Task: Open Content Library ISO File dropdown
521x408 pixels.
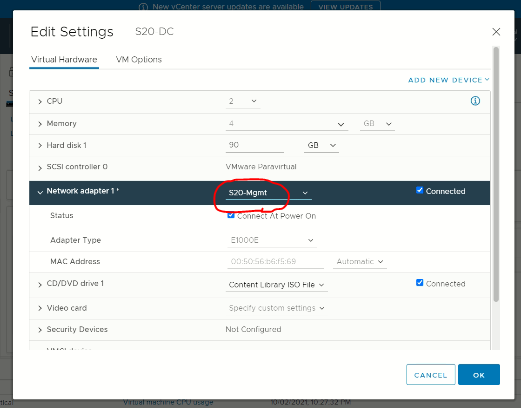Action: 277,285
